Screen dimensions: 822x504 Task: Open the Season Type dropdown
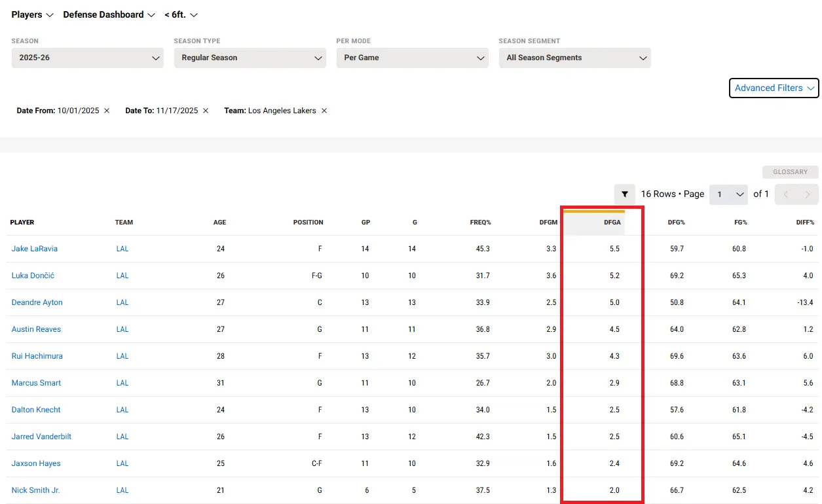[250, 58]
